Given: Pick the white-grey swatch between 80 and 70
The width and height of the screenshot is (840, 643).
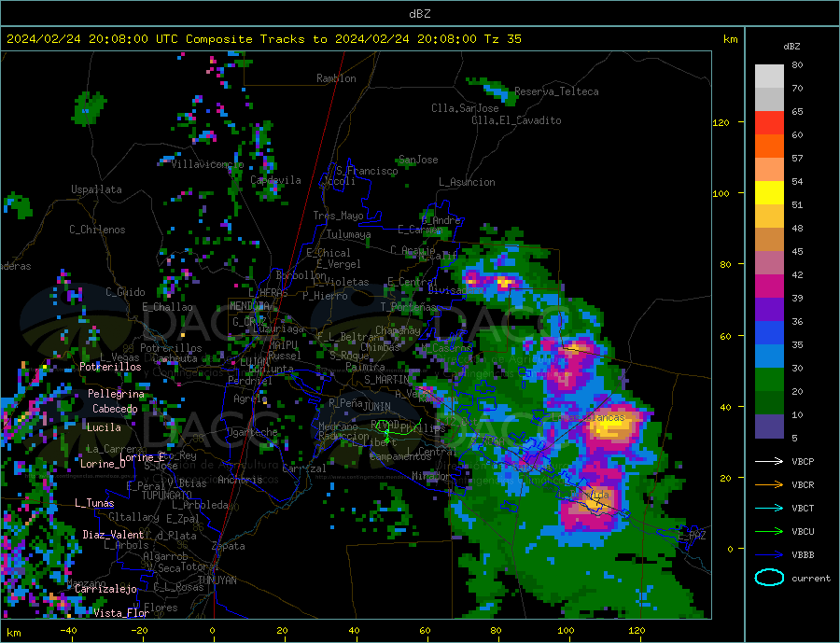Looking at the screenshot, I should (x=769, y=77).
